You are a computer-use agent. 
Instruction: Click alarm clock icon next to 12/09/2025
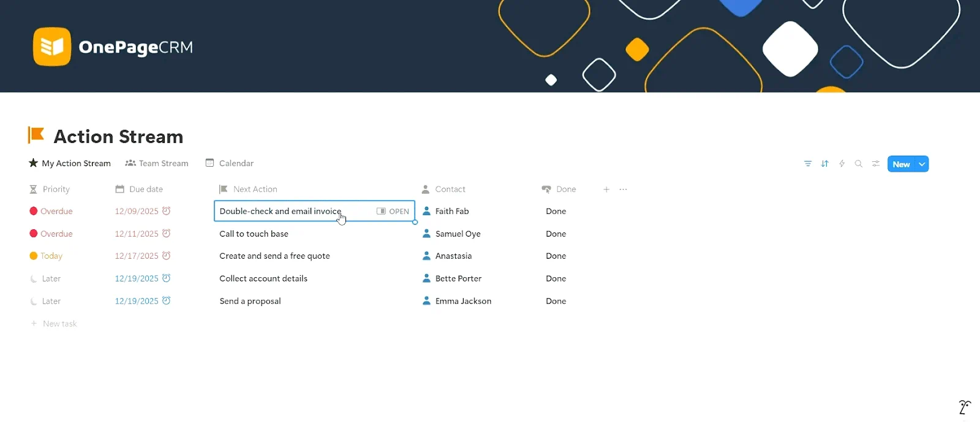[x=167, y=211]
